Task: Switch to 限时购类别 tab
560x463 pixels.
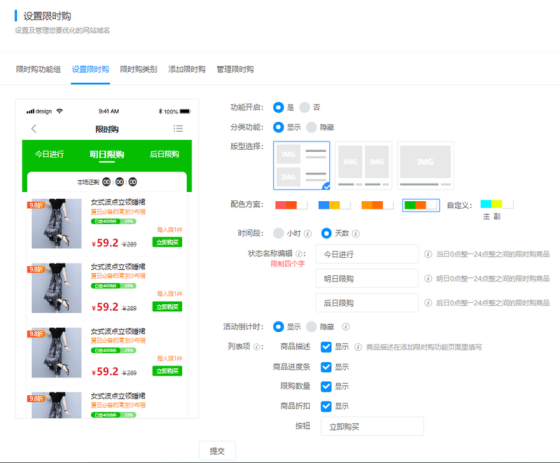Action: point(139,69)
